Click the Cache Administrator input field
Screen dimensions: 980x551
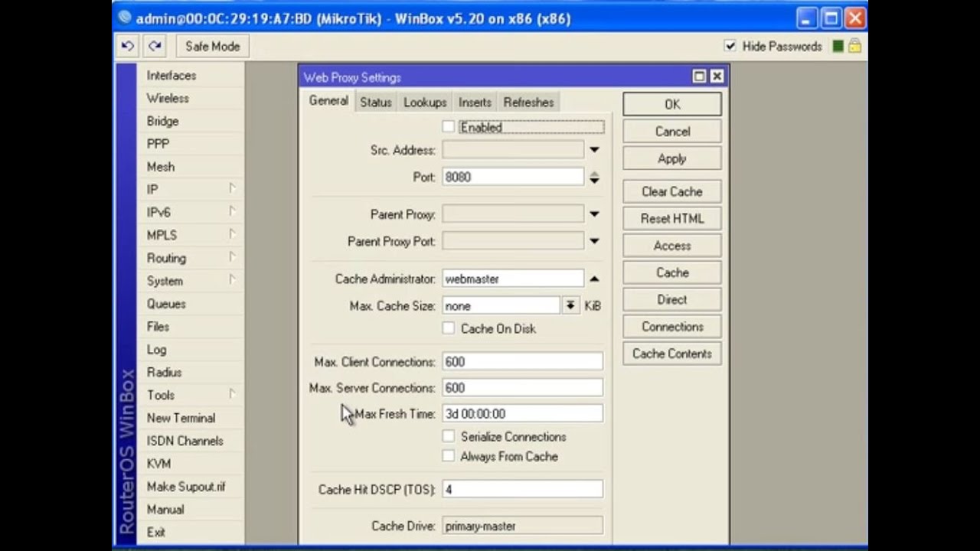tap(513, 279)
